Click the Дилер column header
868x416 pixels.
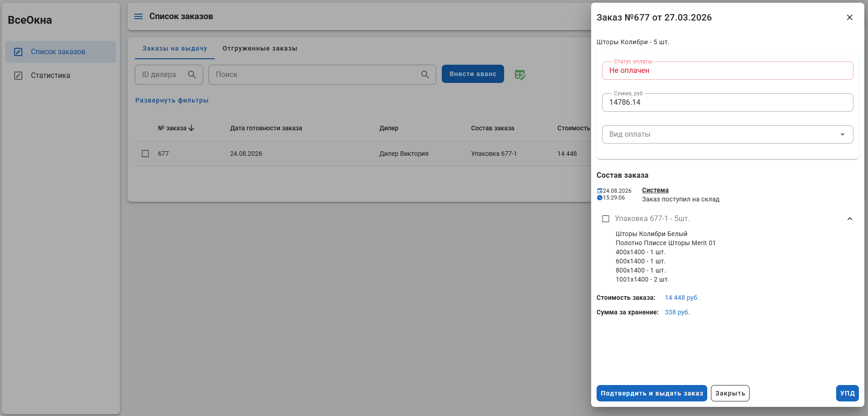pos(389,128)
